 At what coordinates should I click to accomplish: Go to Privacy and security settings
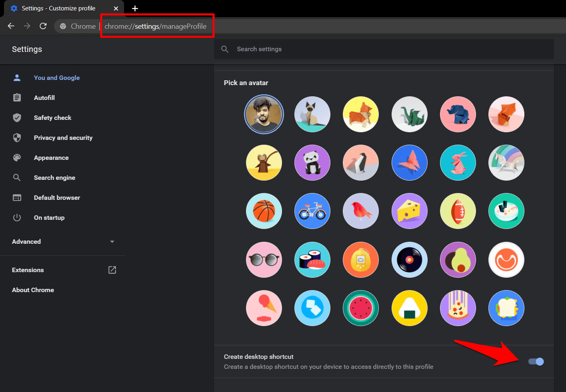(x=63, y=138)
